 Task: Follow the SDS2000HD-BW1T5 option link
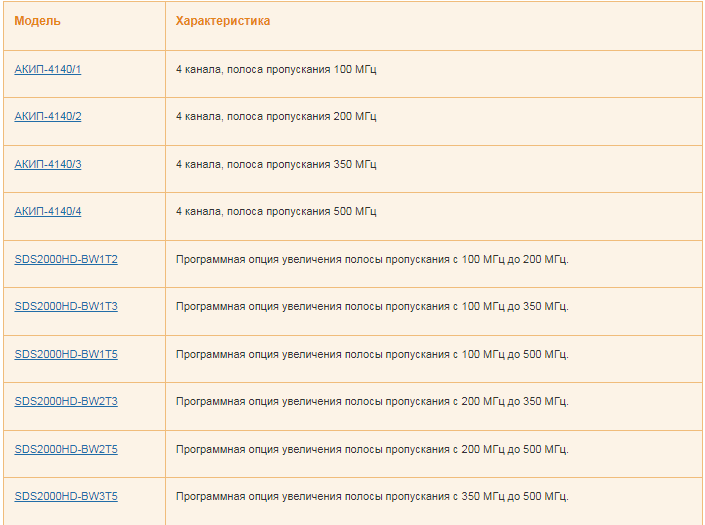click(x=66, y=354)
